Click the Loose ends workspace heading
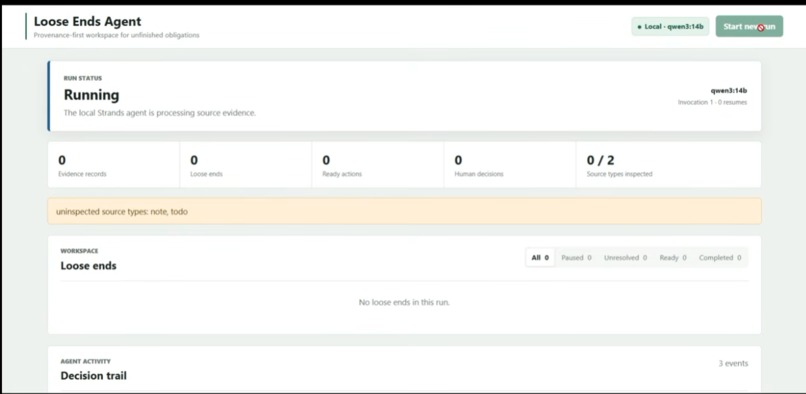 pyautogui.click(x=88, y=266)
